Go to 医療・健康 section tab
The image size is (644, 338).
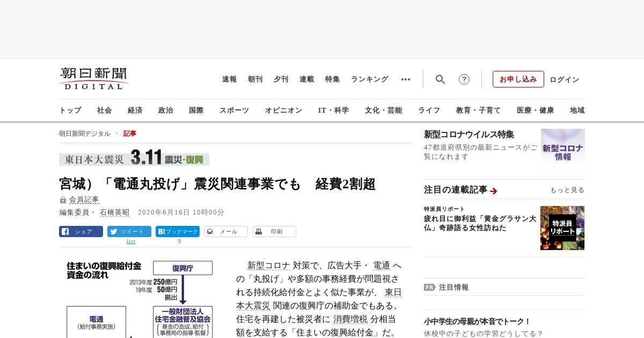coord(536,111)
